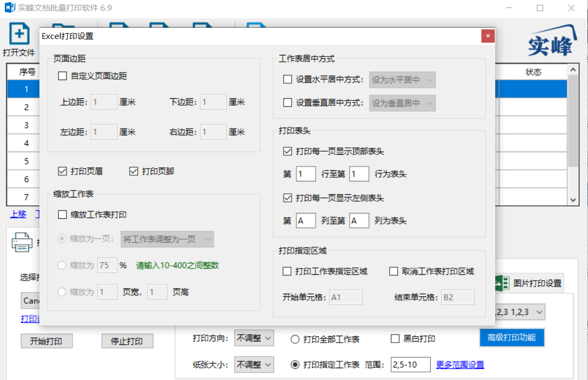This screenshot has height=380, width=588.
Task: Open the 打印方向 dropdown
Action: (x=254, y=338)
